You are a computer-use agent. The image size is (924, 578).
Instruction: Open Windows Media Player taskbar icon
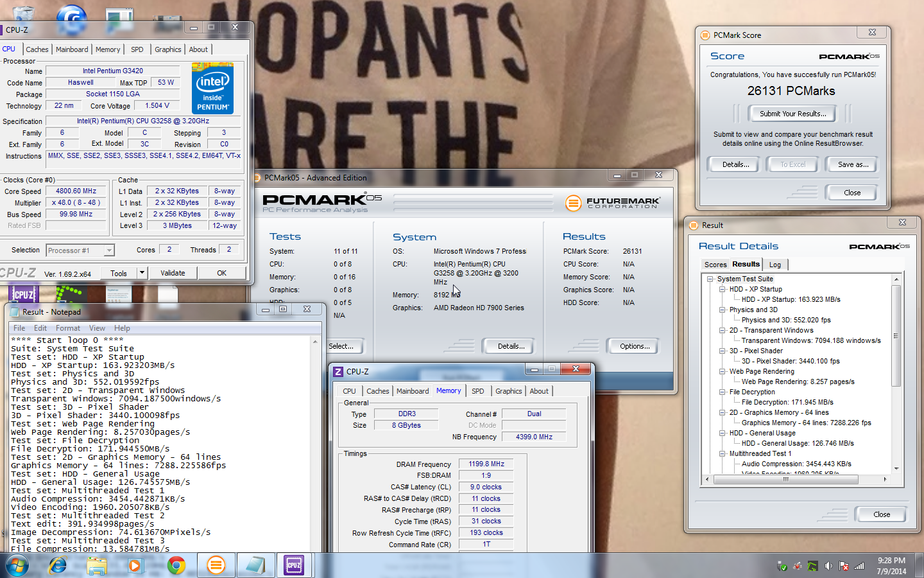(135, 565)
